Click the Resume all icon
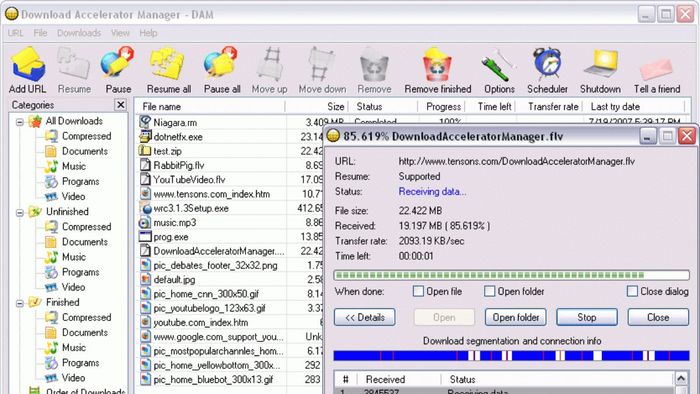Viewport: 700px width, 394px height. [167, 65]
